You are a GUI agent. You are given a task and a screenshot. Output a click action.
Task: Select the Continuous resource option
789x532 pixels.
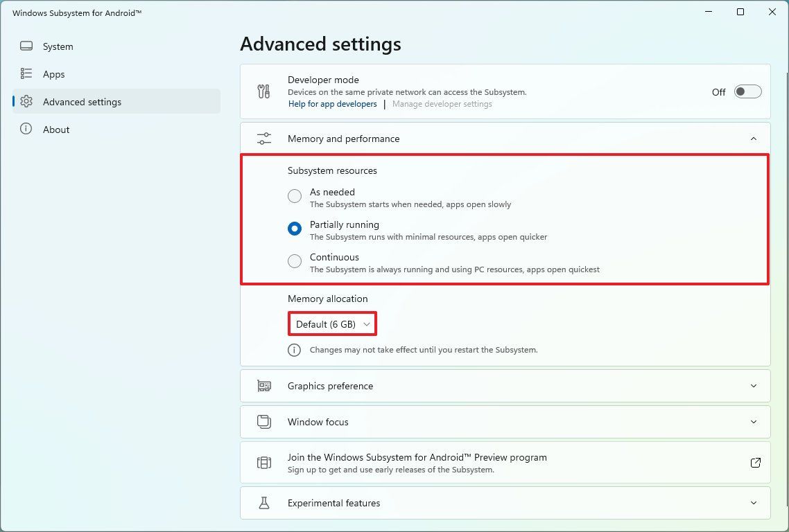pyautogui.click(x=294, y=261)
